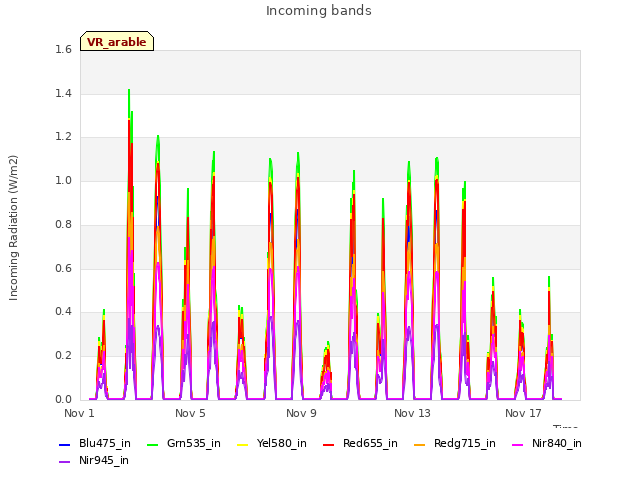Click the 'Nov 13' x-axis tick label
The image size is (640, 480).
(x=412, y=413)
